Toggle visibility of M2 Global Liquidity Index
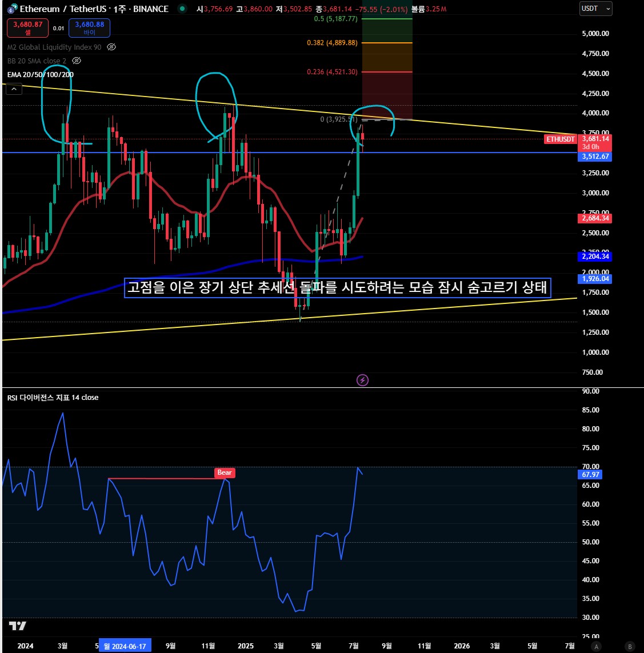The image size is (644, 653). pos(111,47)
